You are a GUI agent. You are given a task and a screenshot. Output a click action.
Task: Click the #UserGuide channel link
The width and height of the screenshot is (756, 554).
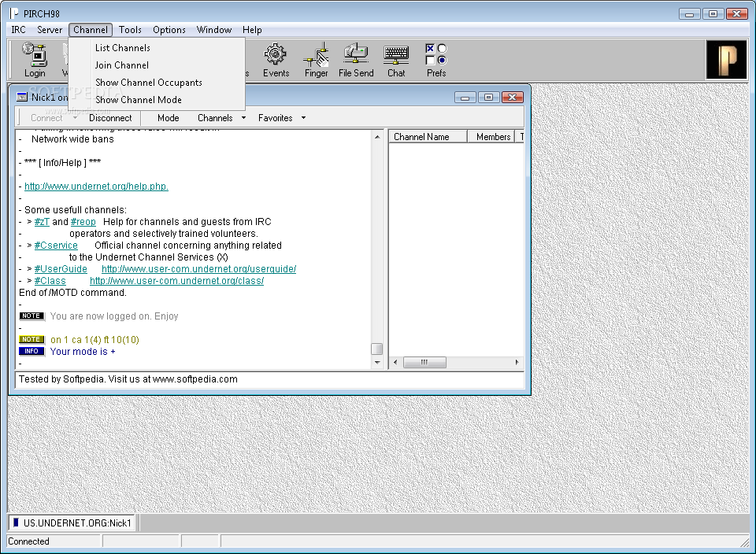point(61,269)
